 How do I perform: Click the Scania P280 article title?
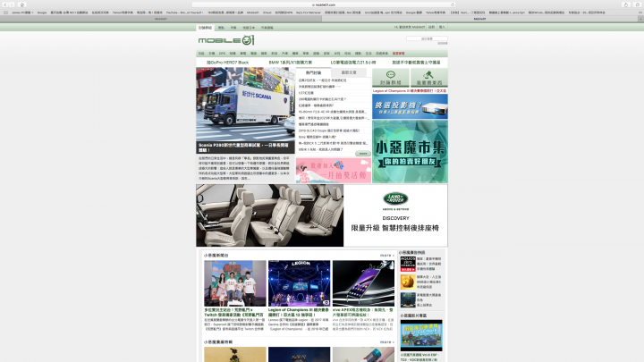pyautogui.click(x=245, y=147)
